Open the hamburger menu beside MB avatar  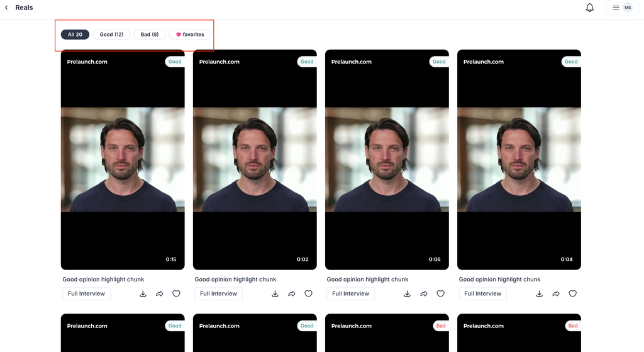(x=616, y=8)
